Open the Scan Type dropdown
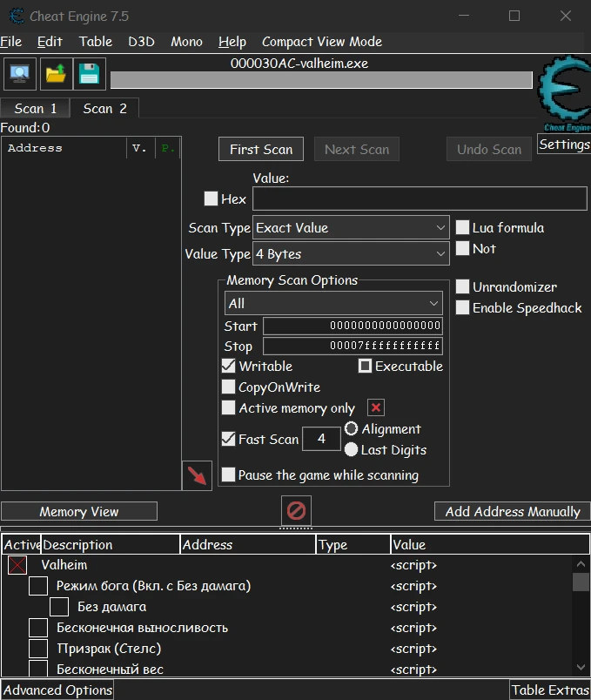Viewport: 591px width, 700px height. [x=351, y=228]
